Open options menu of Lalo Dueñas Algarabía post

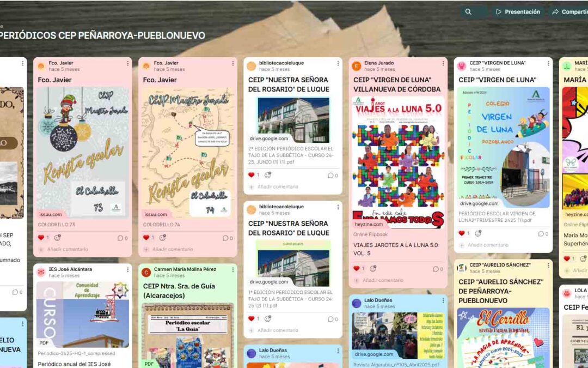(443, 300)
